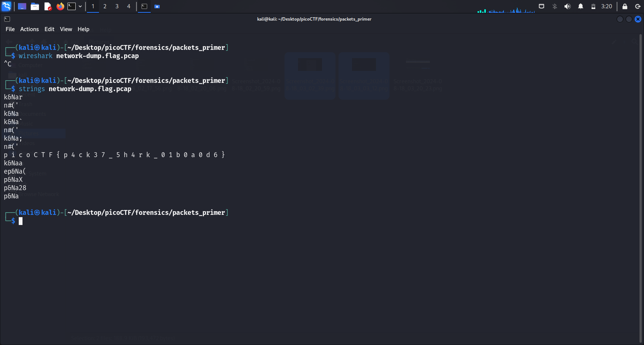
Task: Switch to workspace 4
Action: click(129, 6)
